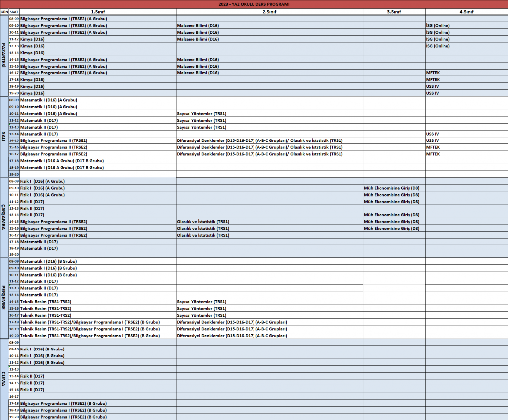The image size is (508, 420).
Task: Select the CUMA day label
Action: point(4,379)
